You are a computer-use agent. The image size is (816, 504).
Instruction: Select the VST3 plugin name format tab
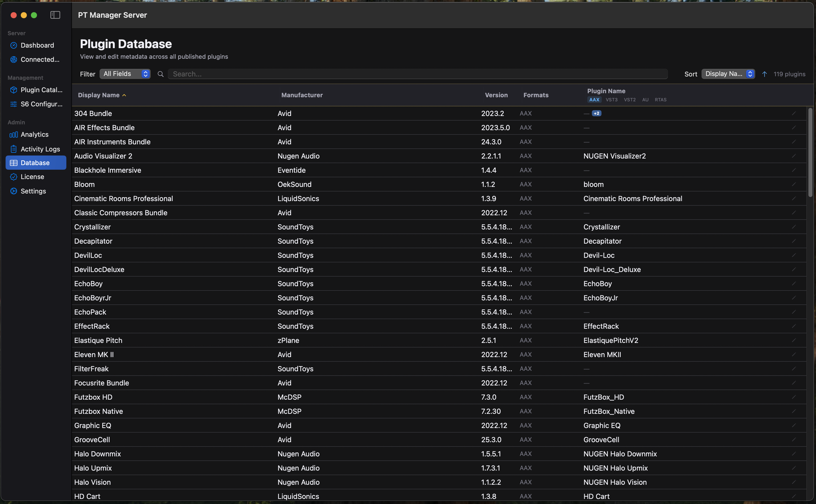point(611,100)
